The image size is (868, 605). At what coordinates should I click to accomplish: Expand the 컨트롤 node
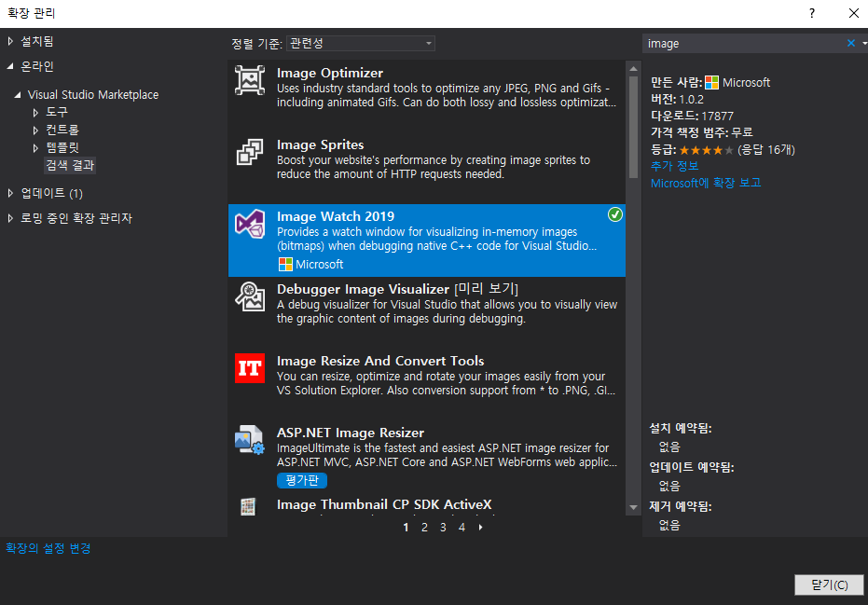click(35, 131)
